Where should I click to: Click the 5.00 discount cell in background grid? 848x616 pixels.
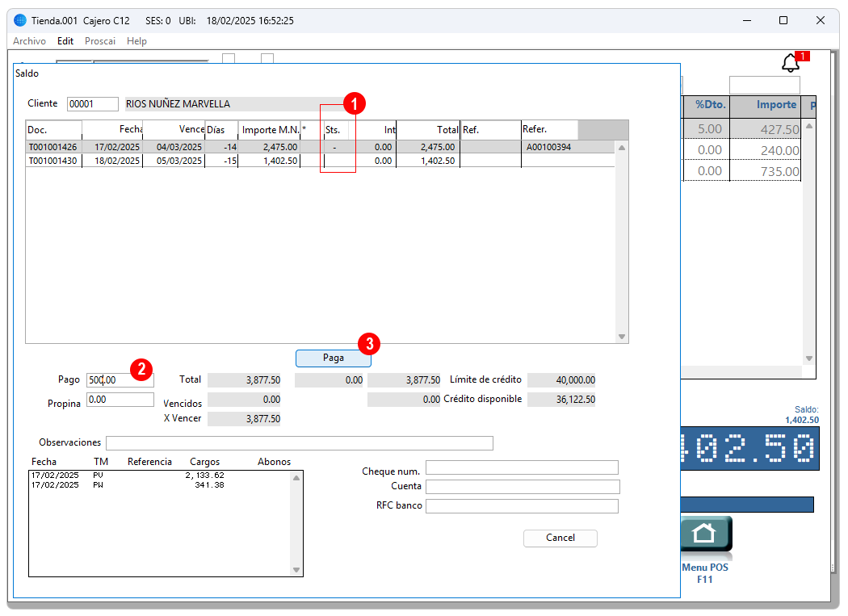710,129
